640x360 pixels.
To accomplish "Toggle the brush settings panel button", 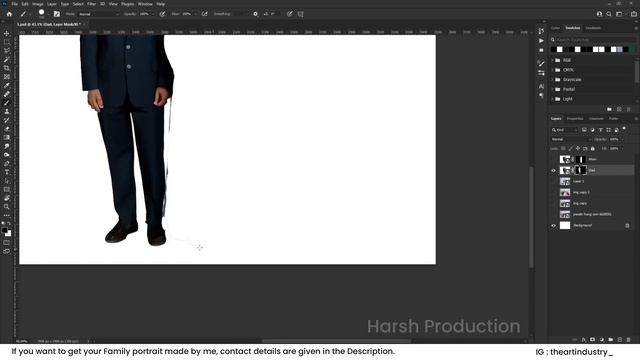I will (57, 14).
